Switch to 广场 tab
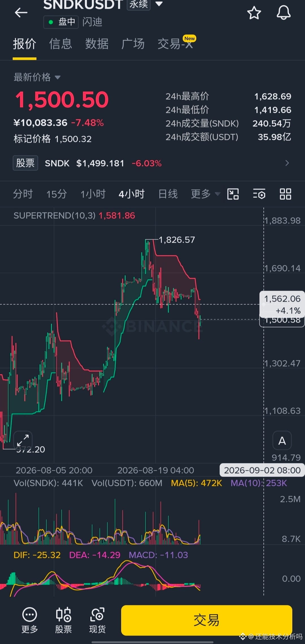 coord(133,44)
